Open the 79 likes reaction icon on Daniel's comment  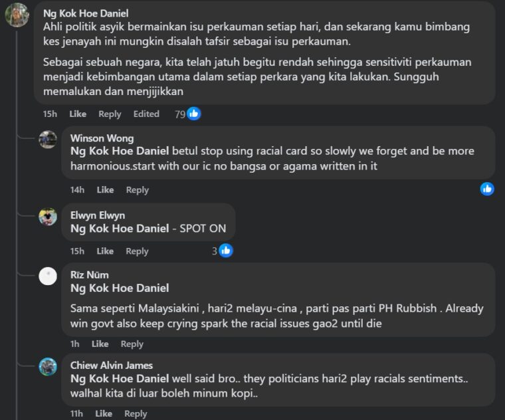point(193,114)
